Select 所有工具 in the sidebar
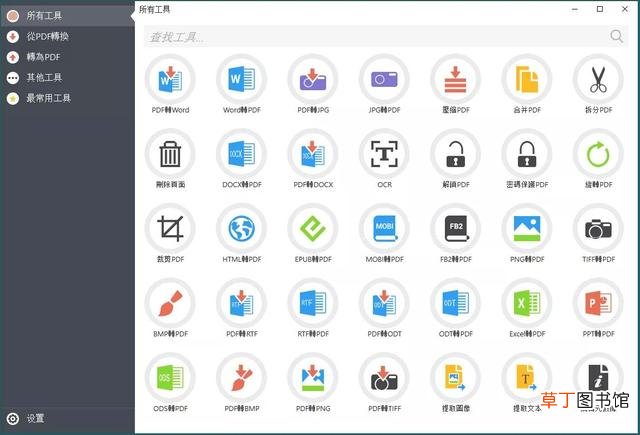The height and width of the screenshot is (435, 640). [x=67, y=16]
